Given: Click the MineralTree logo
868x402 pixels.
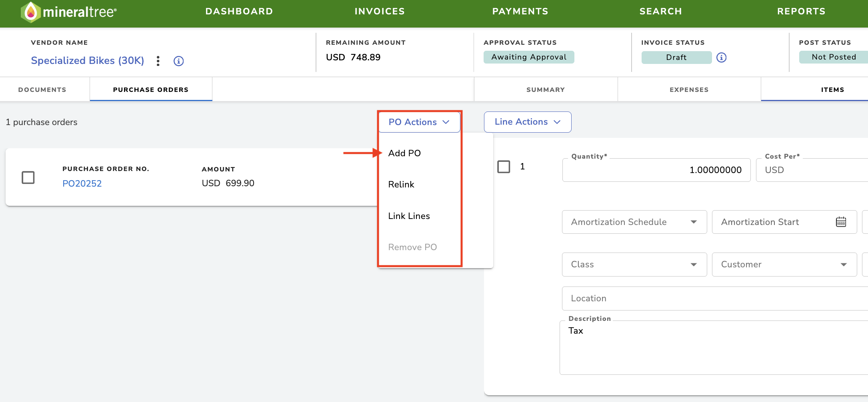Looking at the screenshot, I should point(68,12).
